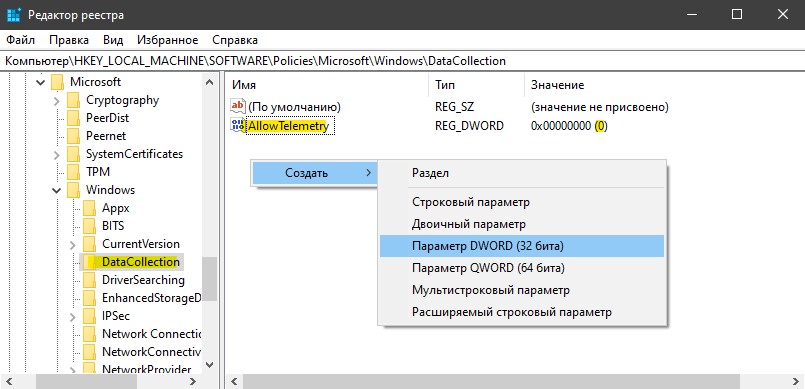
Task: Select Параметр QWORD (64 бита)
Action: [522, 268]
